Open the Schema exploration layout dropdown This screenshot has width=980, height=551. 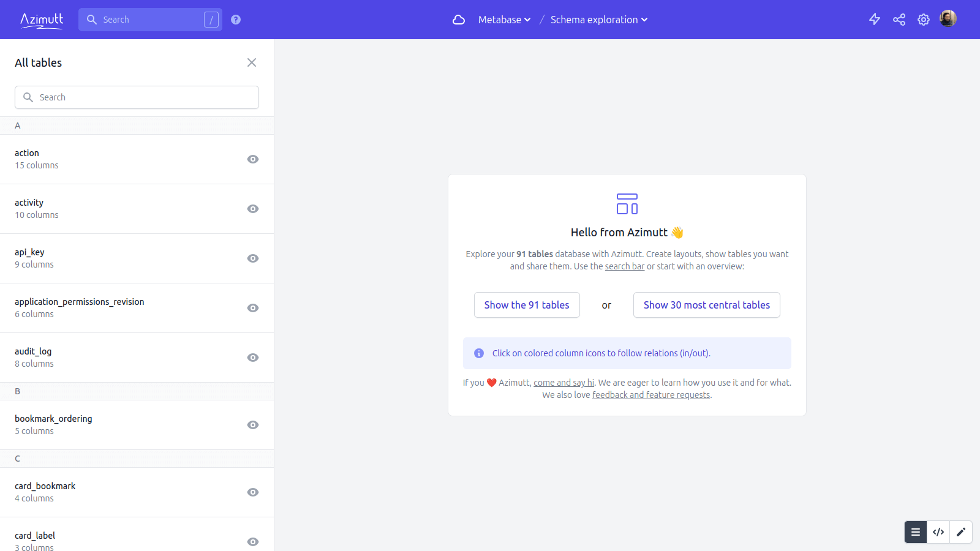598,20
